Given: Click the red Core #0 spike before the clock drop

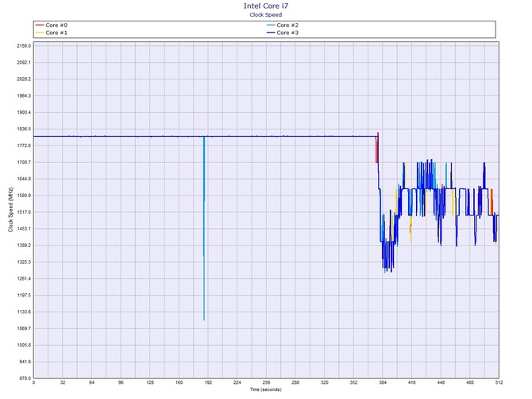Looking at the screenshot, I should (376, 148).
